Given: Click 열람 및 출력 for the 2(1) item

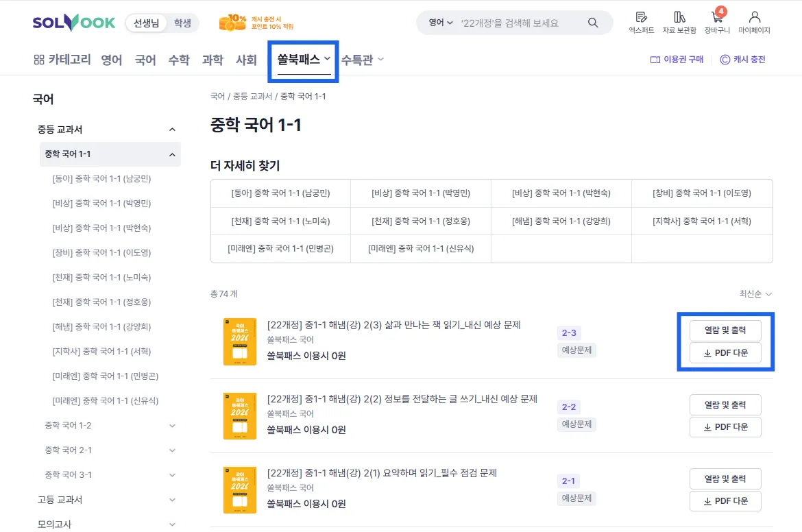Looking at the screenshot, I should 725,479.
